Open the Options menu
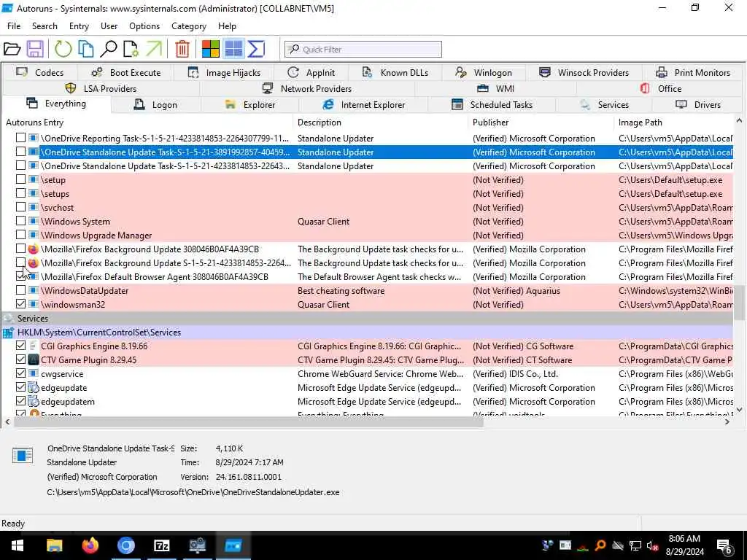This screenshot has width=747, height=560. [144, 26]
